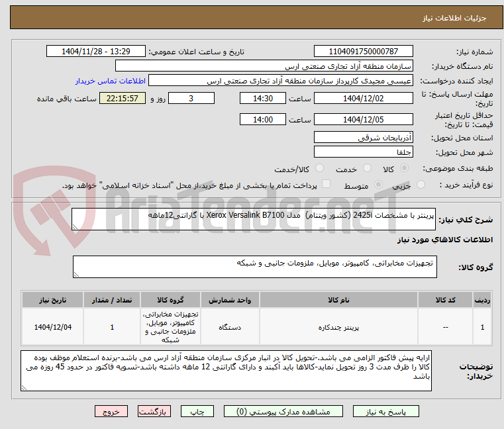Image resolution: width=504 pixels, height=429 pixels.
Task: Click the گروه کالا text area
Action: pyautogui.click(x=255, y=267)
